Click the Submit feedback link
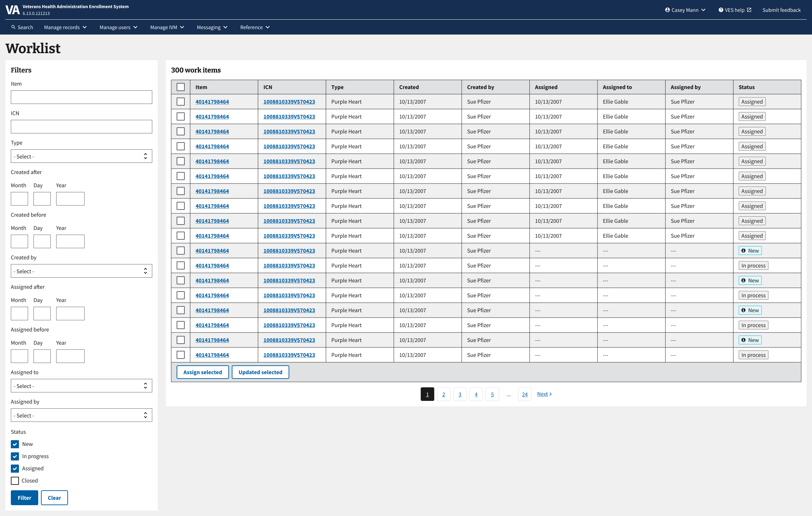Screen dimensions: 812x516 tap(781, 10)
